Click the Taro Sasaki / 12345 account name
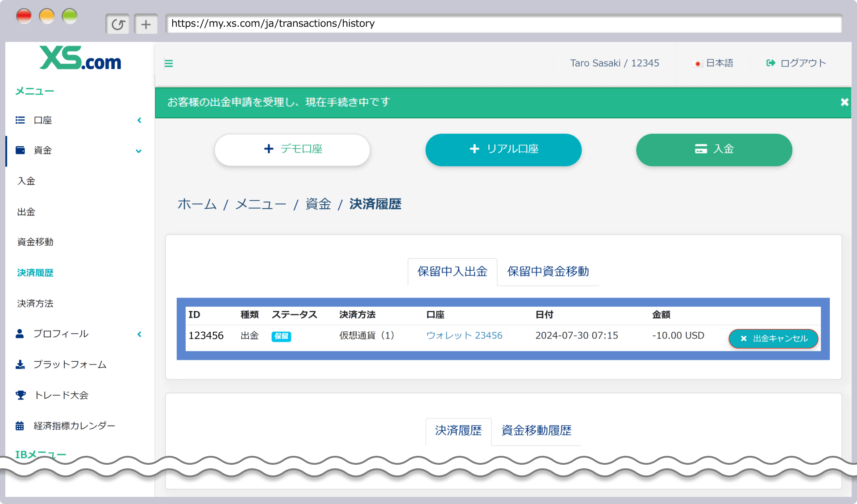The image size is (857, 504). (614, 63)
